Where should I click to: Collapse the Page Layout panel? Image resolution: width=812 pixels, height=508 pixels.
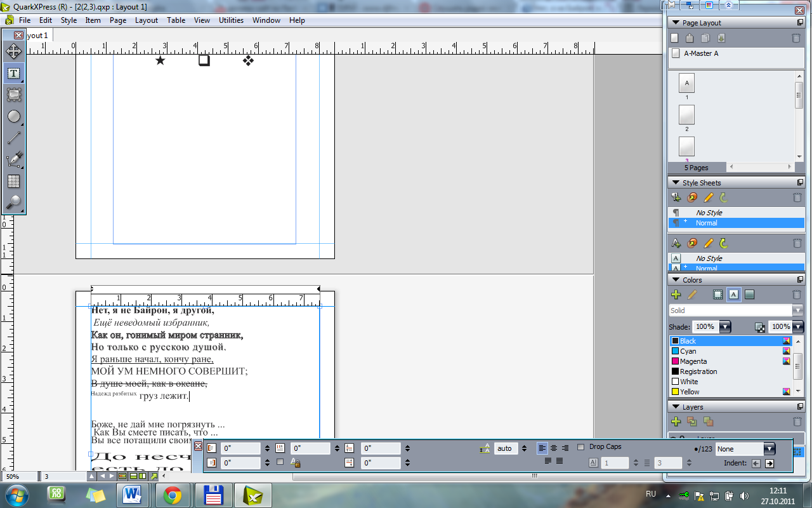(x=676, y=23)
